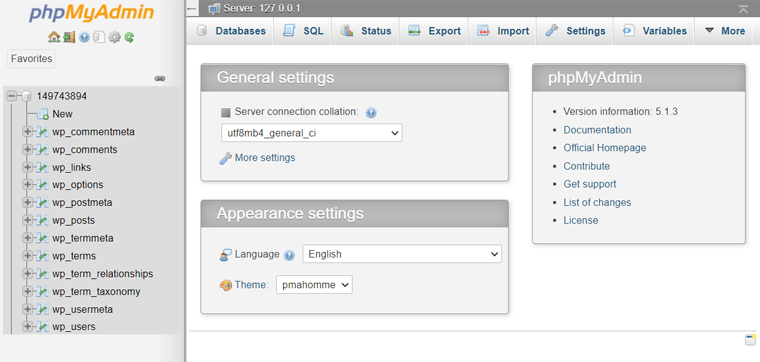The image size is (760, 362).
Task: Expand the wp_usermeta table node
Action: (x=27, y=309)
